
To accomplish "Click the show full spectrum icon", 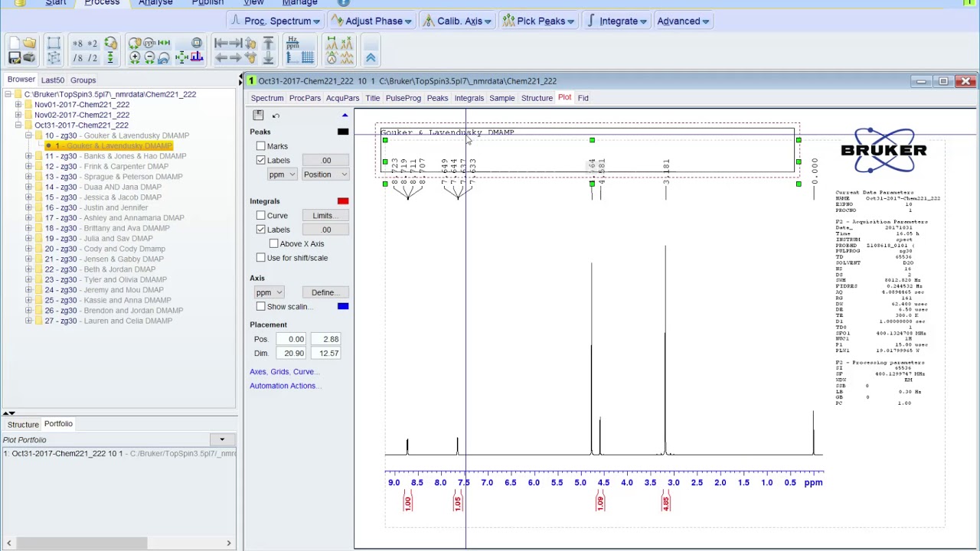I will coord(182,58).
